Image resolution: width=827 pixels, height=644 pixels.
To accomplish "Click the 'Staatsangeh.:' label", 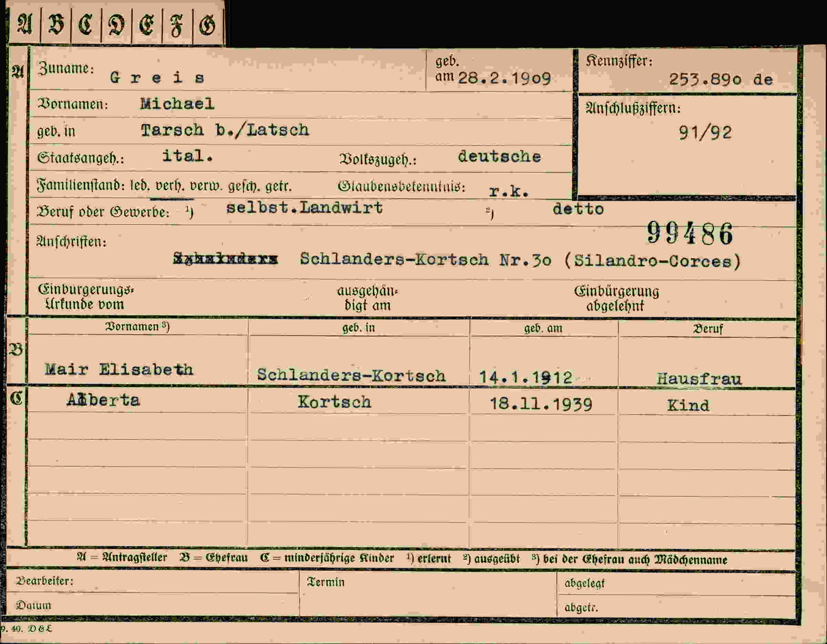I will [81, 158].
